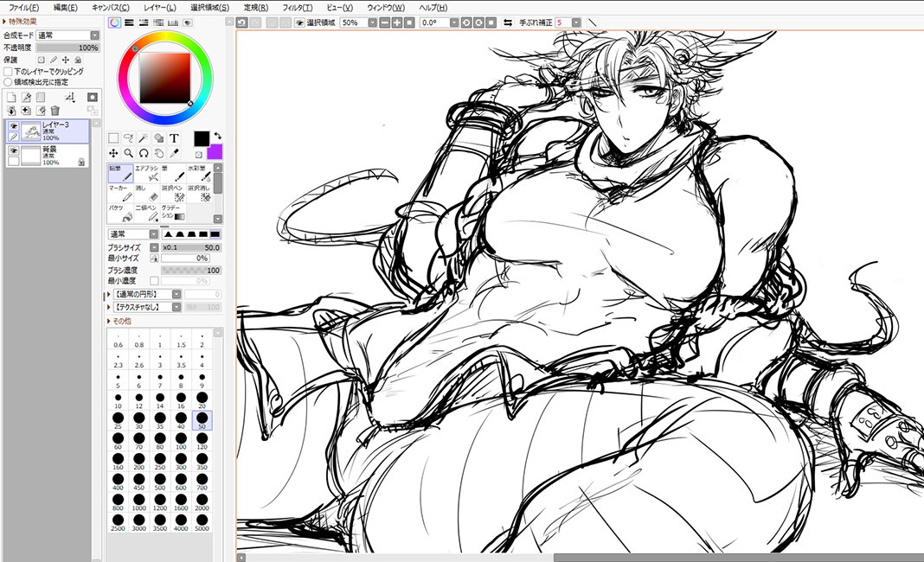Select the Zoom magnifier tool

pos(128,153)
